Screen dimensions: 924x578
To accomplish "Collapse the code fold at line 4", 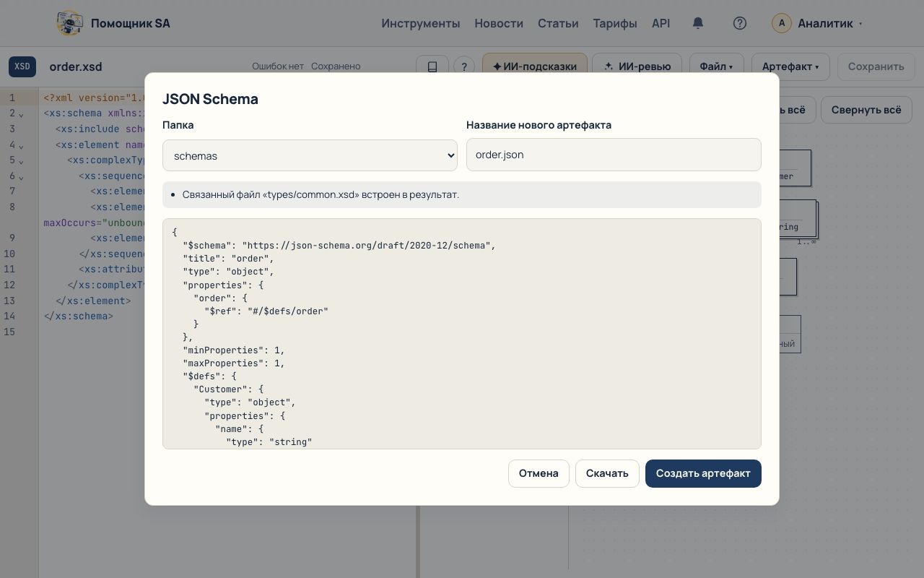I will (21, 145).
